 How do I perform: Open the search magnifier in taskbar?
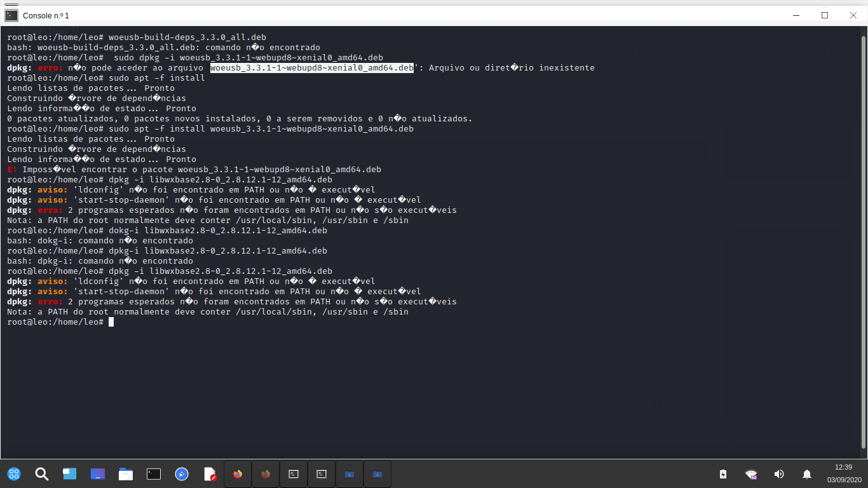tap(41, 474)
